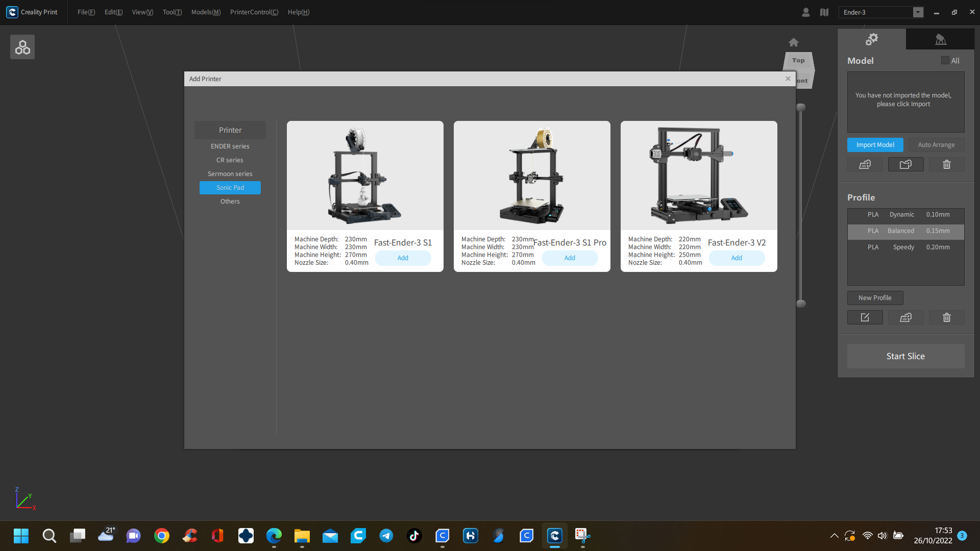Check the All models checkbox
The height and width of the screenshot is (551, 980).
tap(945, 61)
